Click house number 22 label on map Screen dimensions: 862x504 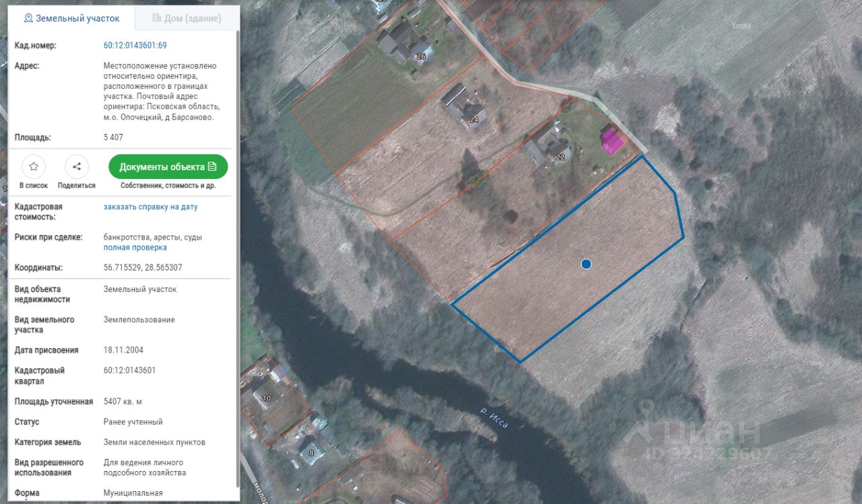click(560, 157)
